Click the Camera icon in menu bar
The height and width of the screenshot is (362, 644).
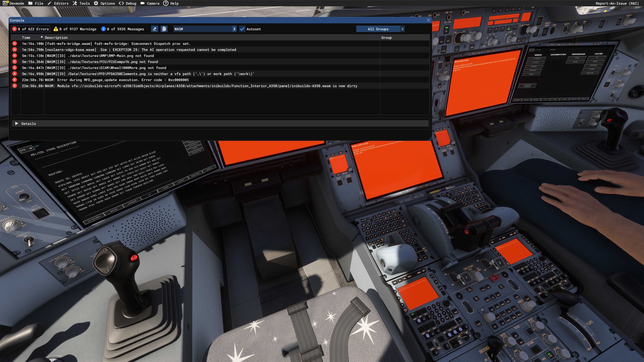(x=142, y=3)
